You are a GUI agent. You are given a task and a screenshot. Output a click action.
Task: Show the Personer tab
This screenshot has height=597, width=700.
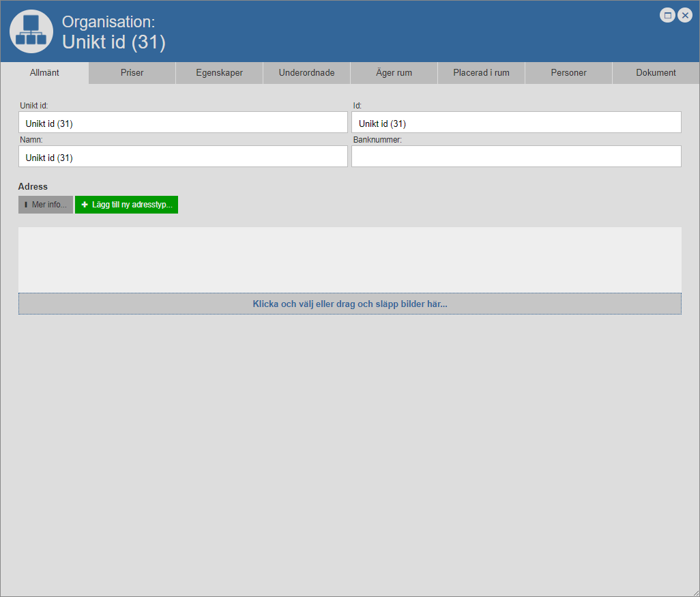(x=568, y=73)
